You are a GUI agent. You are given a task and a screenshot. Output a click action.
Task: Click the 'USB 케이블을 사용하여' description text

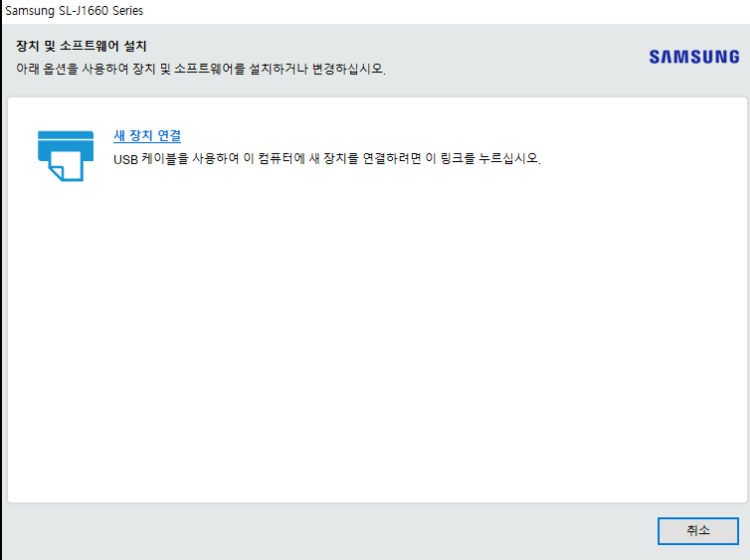click(x=327, y=158)
